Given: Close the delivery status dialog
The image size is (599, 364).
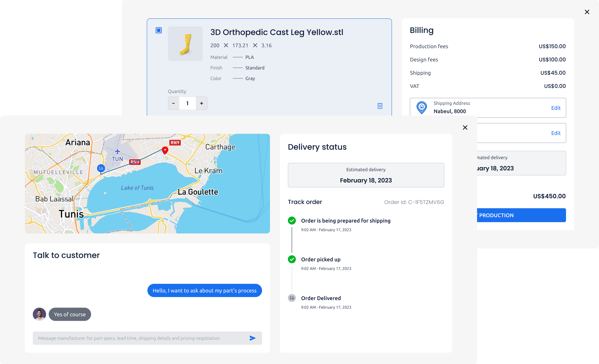Looking at the screenshot, I should click(465, 128).
